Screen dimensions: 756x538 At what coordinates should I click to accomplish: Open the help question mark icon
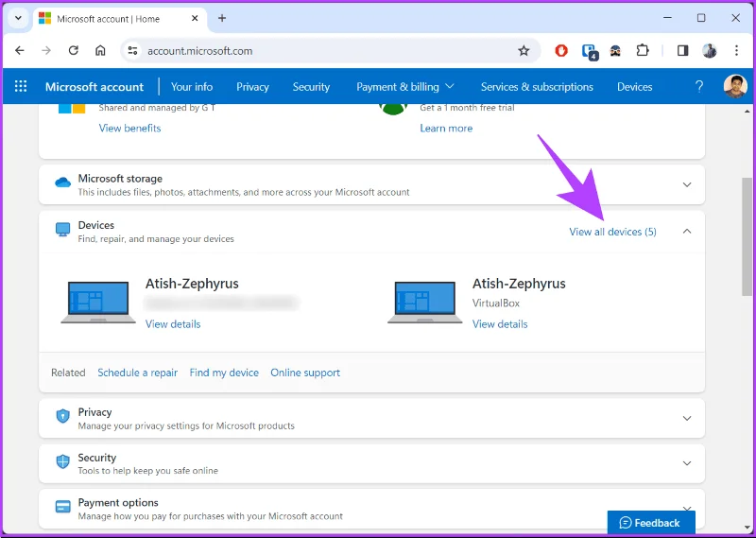tap(699, 86)
